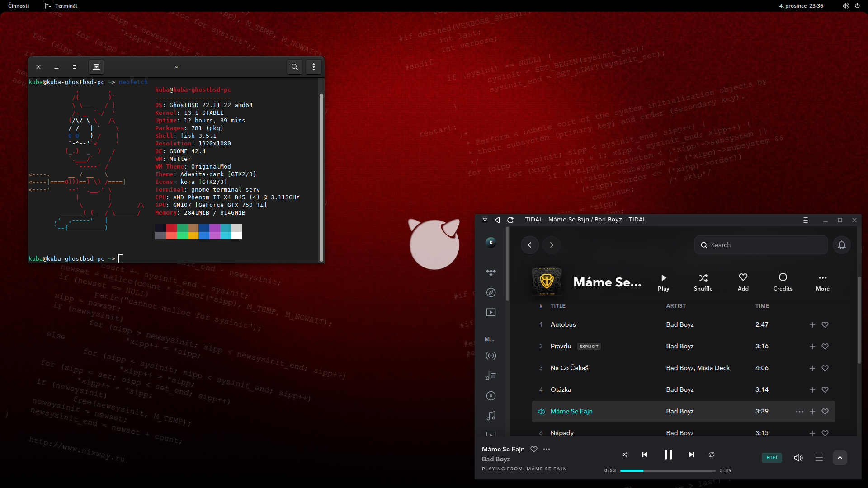Add Autobus track to playlist

(x=812, y=325)
